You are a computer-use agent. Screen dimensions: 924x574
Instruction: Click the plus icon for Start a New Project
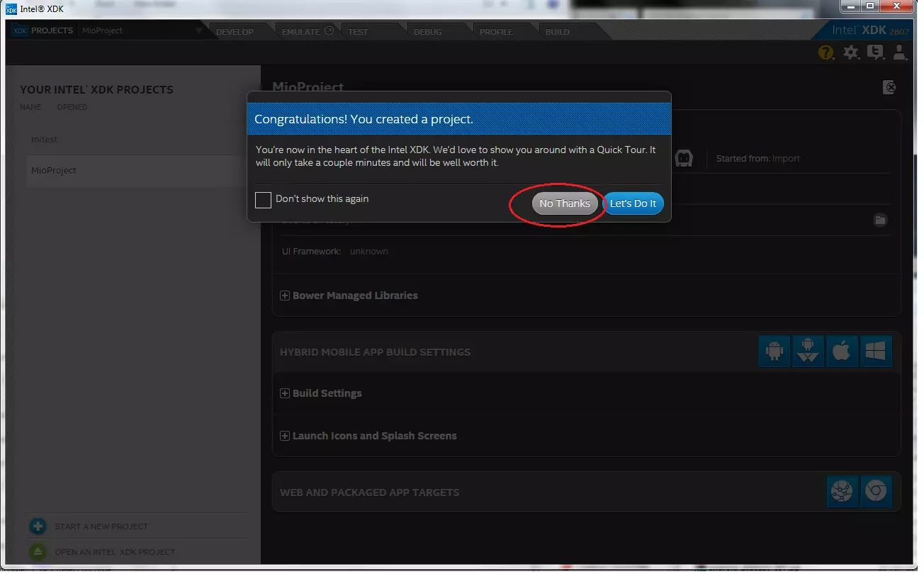(x=38, y=527)
